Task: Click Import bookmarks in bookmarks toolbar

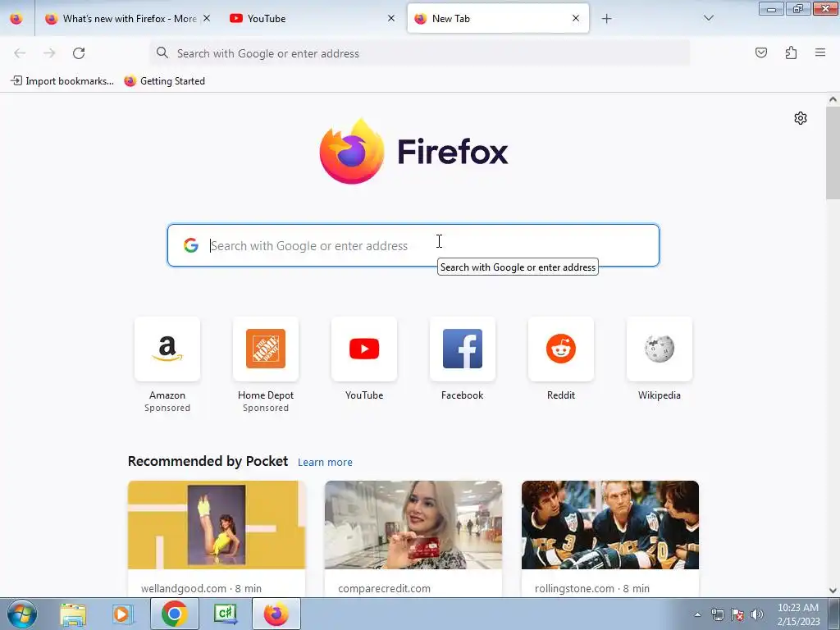Action: point(62,81)
